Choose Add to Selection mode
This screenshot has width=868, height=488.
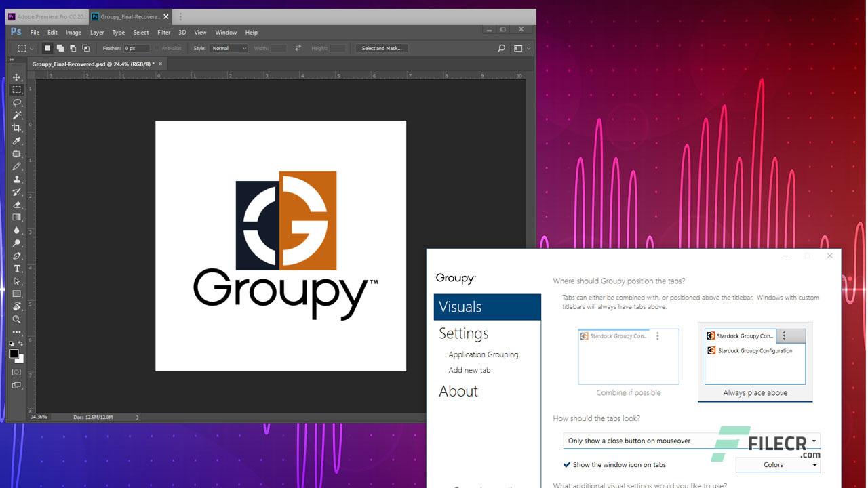point(60,48)
